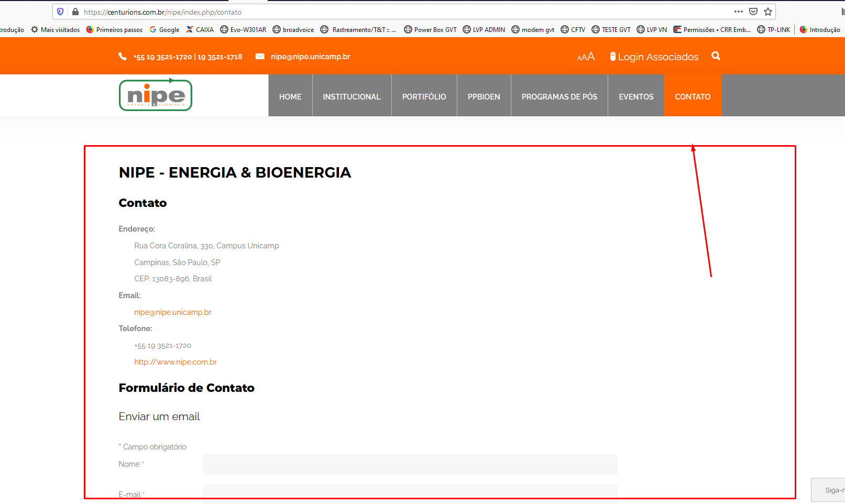This screenshot has width=845, height=504.
Task: Click the NIPE - ENERGIA & BIOENERGIA heading
Action: point(235,172)
